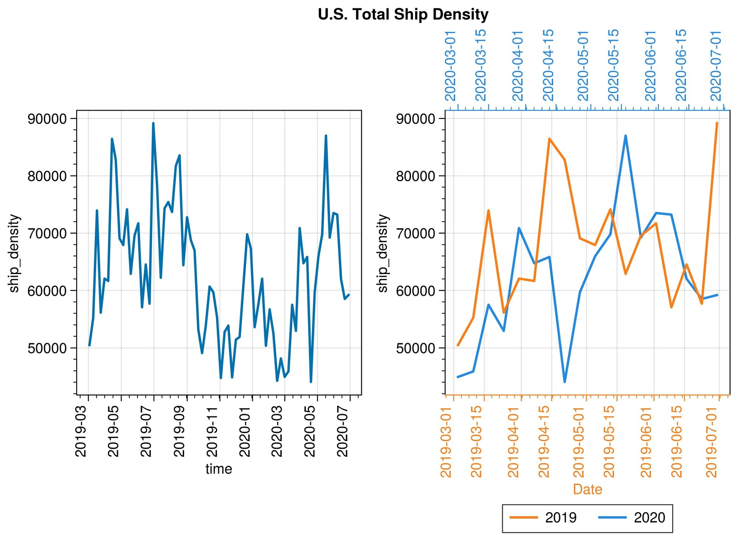Click the blue '2020-03-01' top axis label

[x=450, y=66]
